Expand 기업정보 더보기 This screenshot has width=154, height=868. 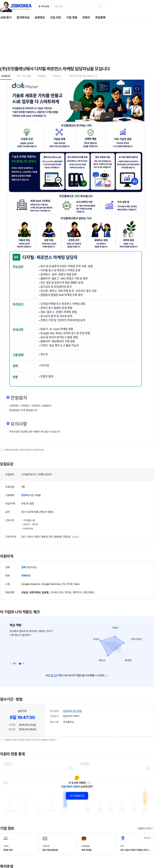tap(145, 828)
